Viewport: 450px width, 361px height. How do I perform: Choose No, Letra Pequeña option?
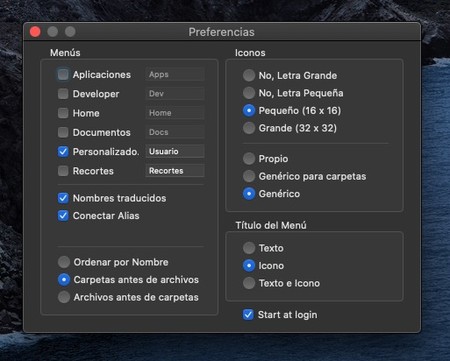click(249, 93)
